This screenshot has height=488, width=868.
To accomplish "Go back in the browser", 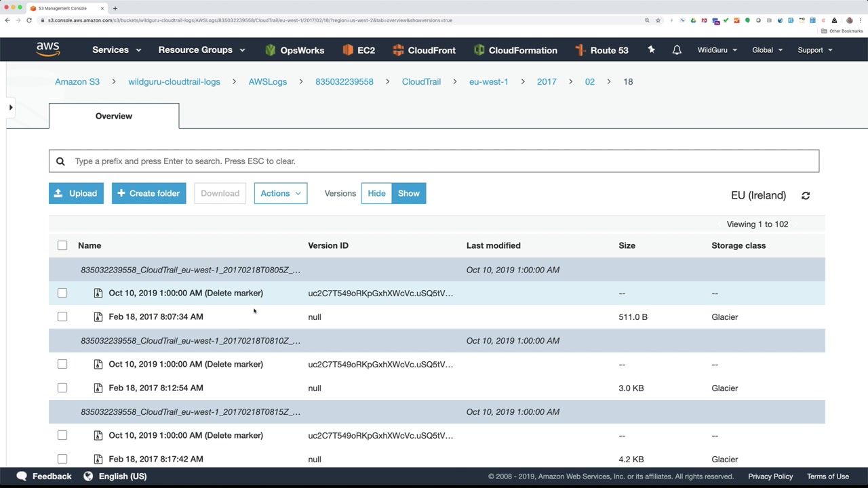I will [7, 20].
